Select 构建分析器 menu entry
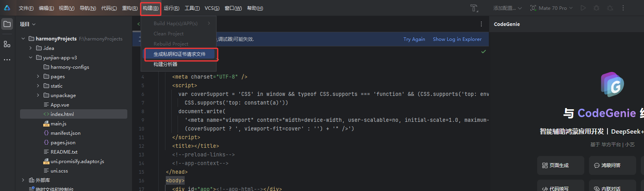 pos(179,64)
